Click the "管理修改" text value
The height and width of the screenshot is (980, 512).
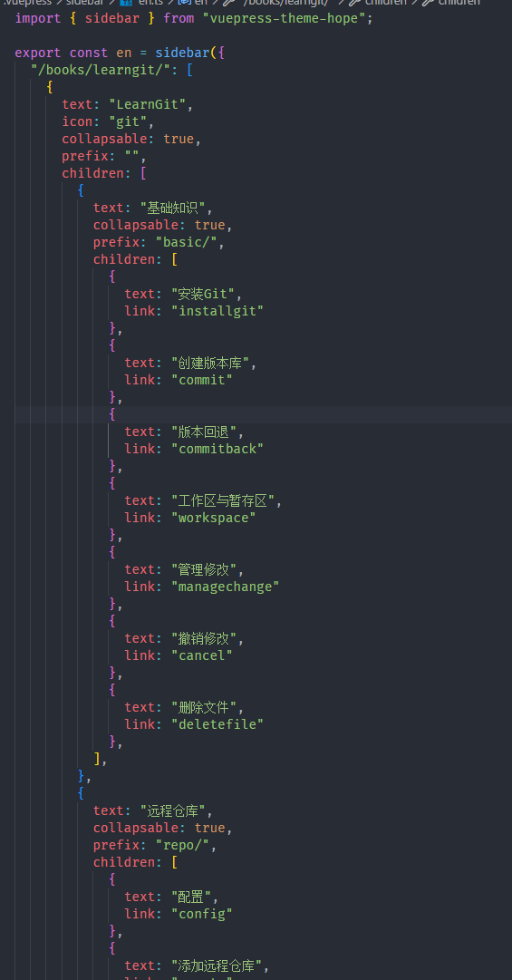(x=204, y=569)
